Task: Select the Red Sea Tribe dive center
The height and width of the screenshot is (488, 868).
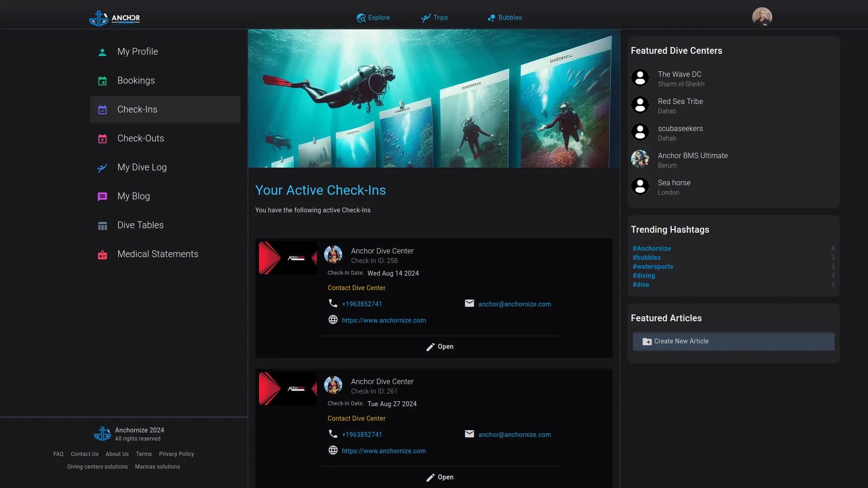Action: [x=680, y=101]
